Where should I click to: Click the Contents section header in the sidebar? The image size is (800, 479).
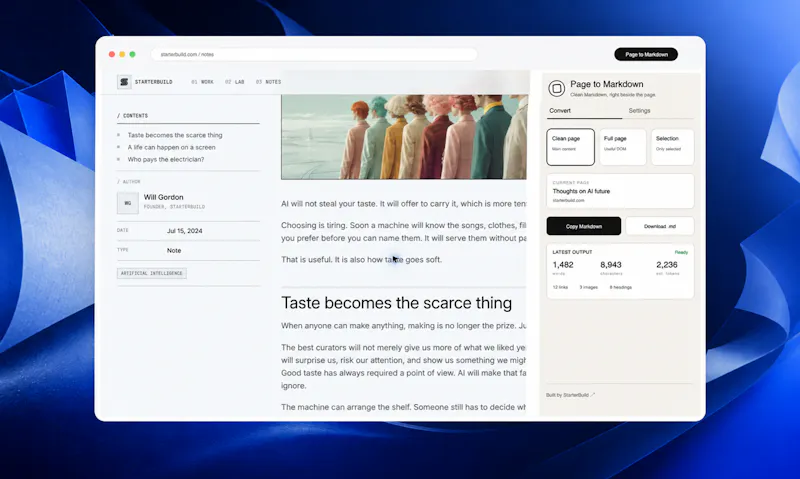tap(133, 116)
